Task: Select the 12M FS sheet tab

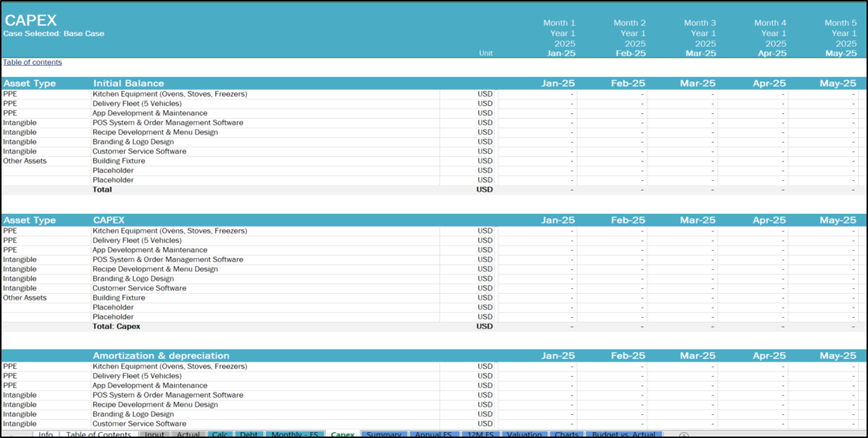Action: tap(479, 434)
